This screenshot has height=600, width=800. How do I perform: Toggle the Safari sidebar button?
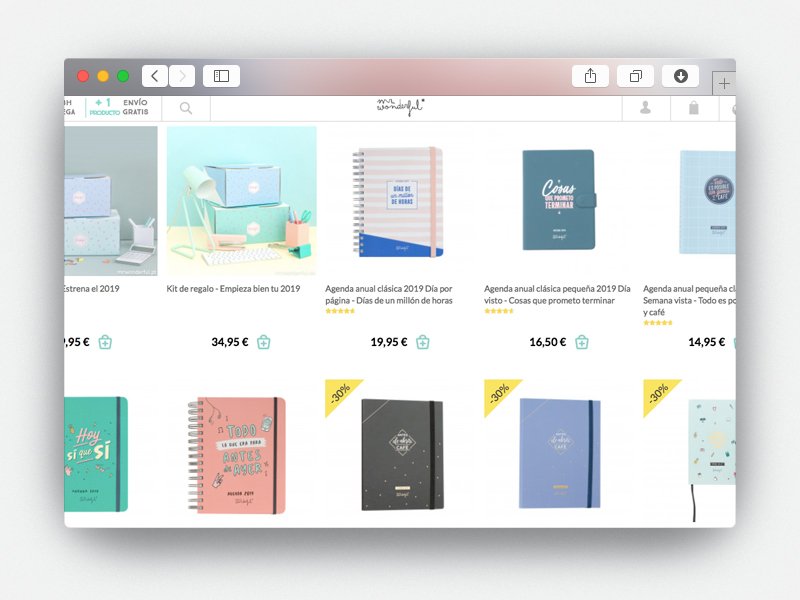[221, 76]
